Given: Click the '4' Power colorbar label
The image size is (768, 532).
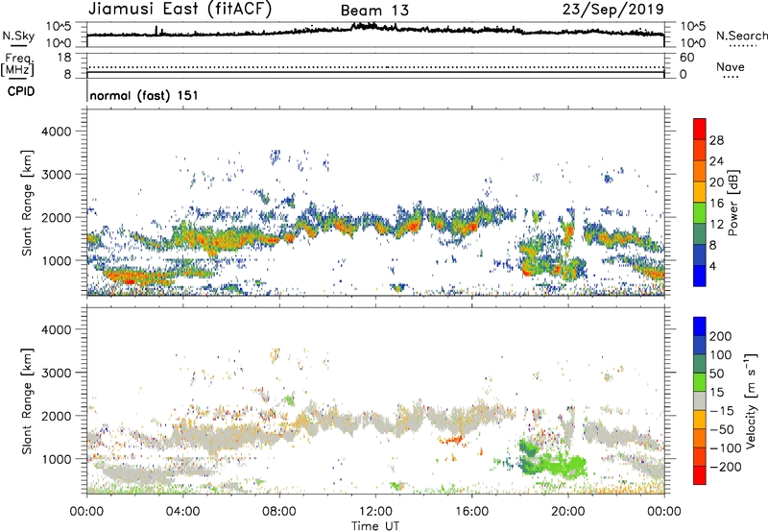Looking at the screenshot, I should tap(712, 266).
